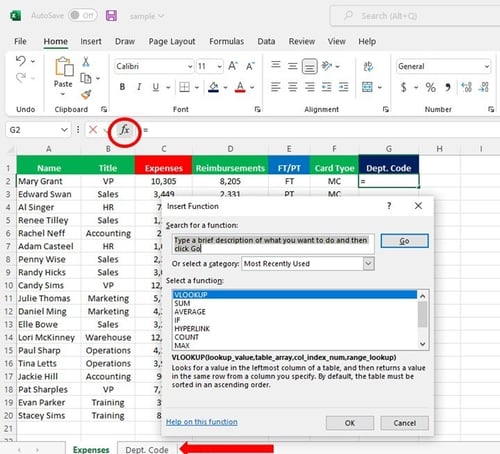The width and height of the screenshot is (500, 454).
Task: Click the function list scrollbar down arrow
Action: point(423,344)
